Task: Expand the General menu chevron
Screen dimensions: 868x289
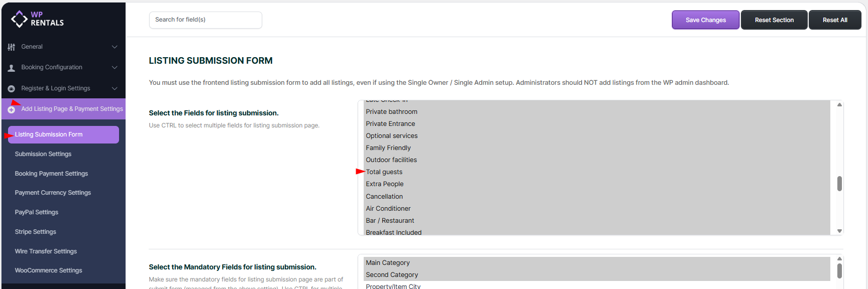Action: [115, 47]
